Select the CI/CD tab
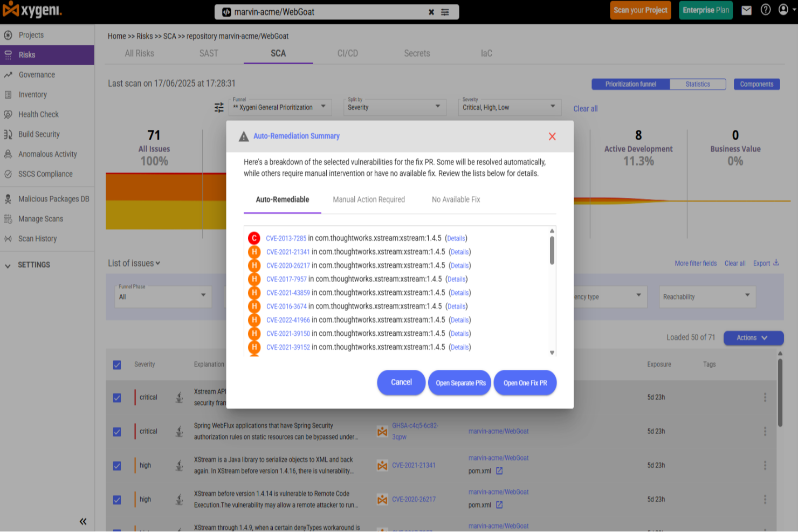Image resolution: width=798 pixels, height=532 pixels. coord(348,53)
